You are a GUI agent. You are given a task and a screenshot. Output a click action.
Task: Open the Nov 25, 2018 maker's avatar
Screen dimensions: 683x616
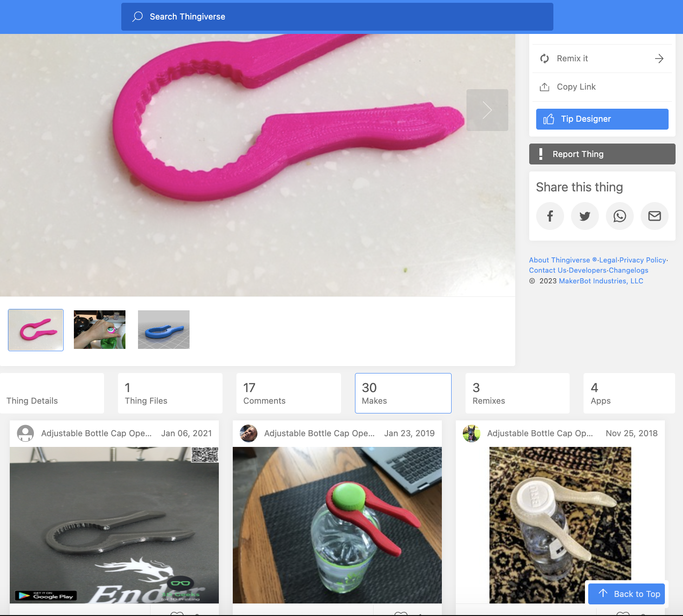[x=471, y=433]
